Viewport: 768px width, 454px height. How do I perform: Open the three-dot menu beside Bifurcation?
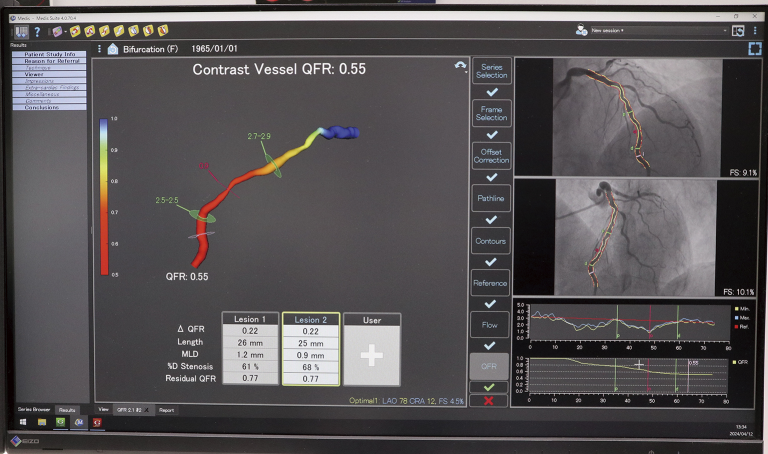99,48
